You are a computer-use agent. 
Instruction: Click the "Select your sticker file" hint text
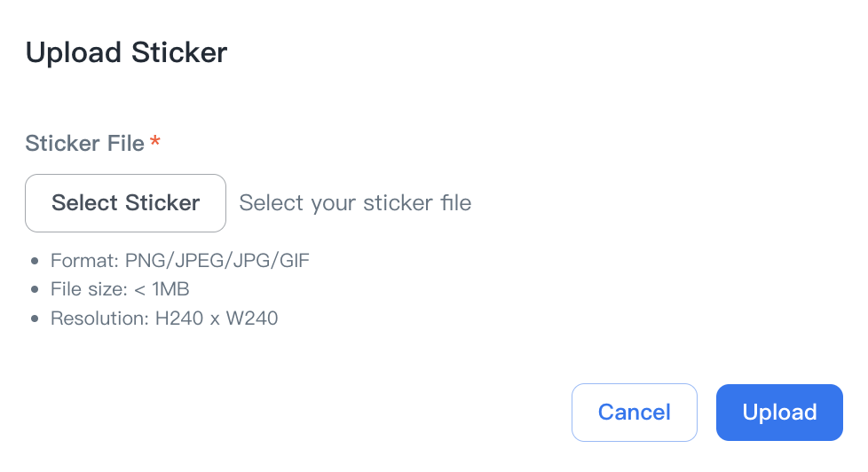[x=355, y=203]
